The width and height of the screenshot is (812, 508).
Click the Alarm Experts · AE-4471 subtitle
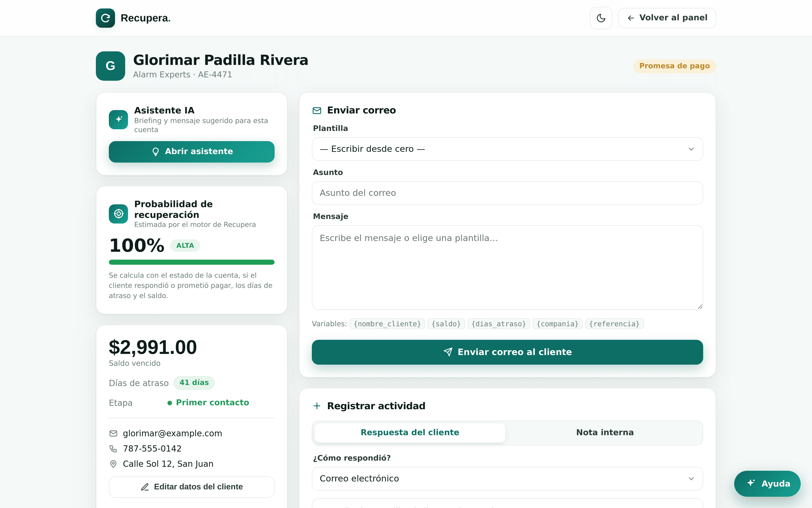[182, 75]
